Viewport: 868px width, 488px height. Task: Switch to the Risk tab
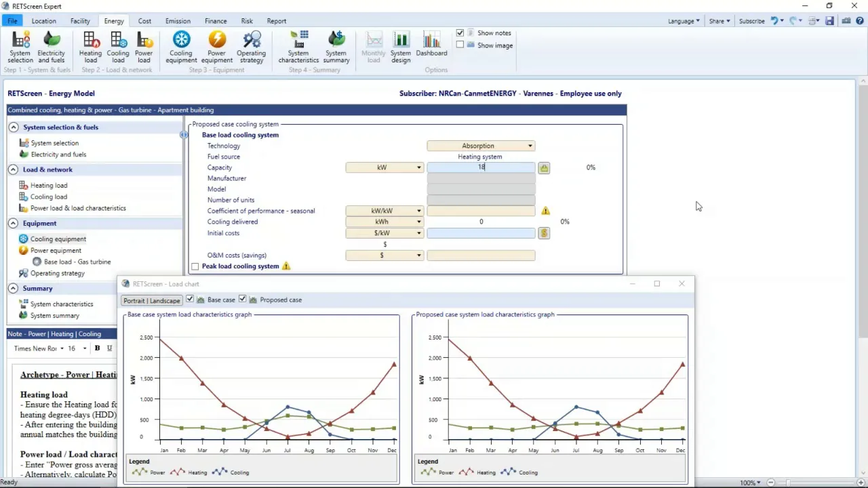click(247, 21)
